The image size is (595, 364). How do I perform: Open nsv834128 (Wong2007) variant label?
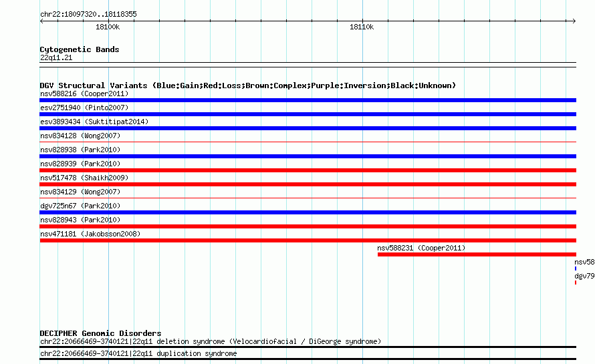coord(80,136)
